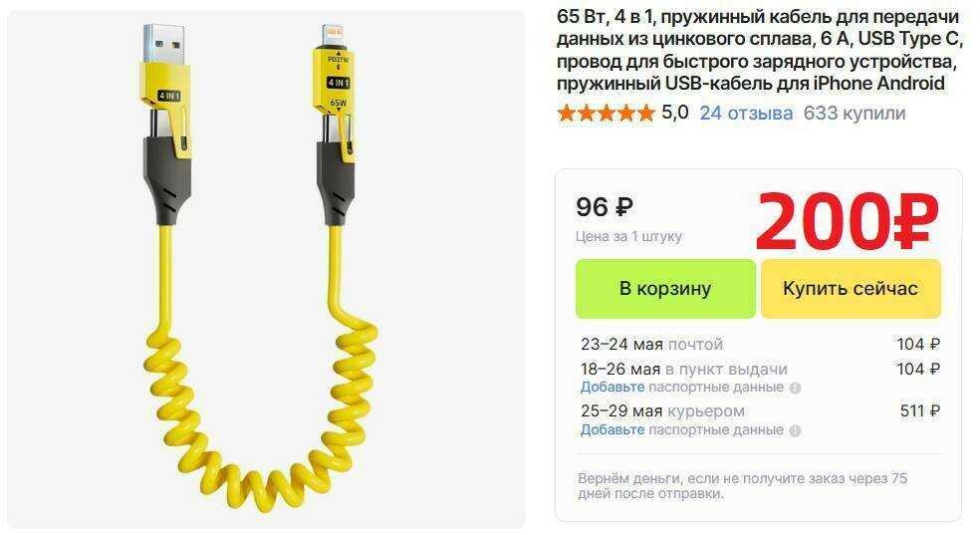Click Добавьте link under pickup point delivery

(x=612, y=388)
